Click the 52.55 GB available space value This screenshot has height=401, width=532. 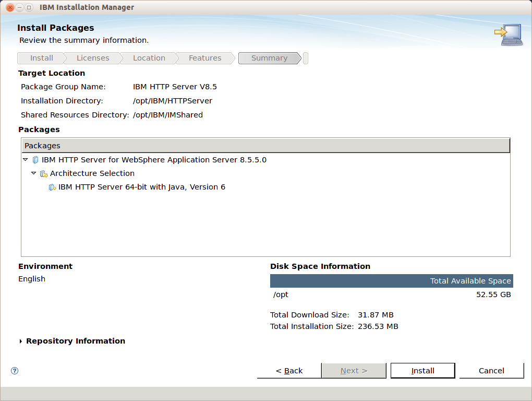pyautogui.click(x=493, y=294)
